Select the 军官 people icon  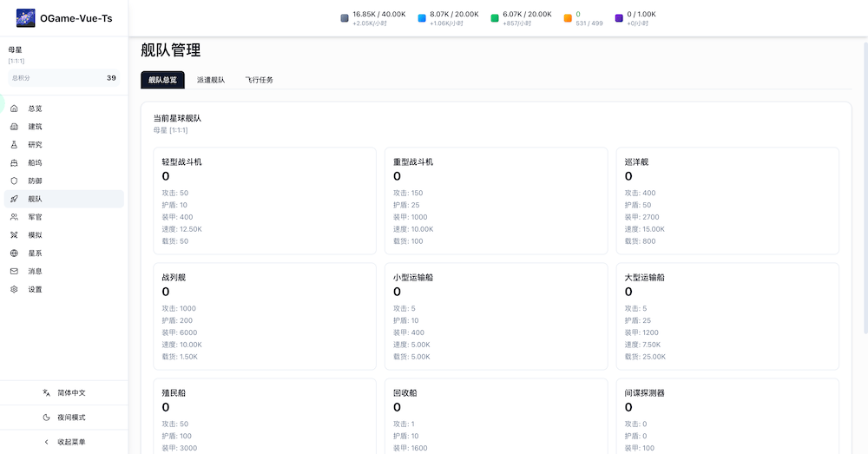pos(14,217)
